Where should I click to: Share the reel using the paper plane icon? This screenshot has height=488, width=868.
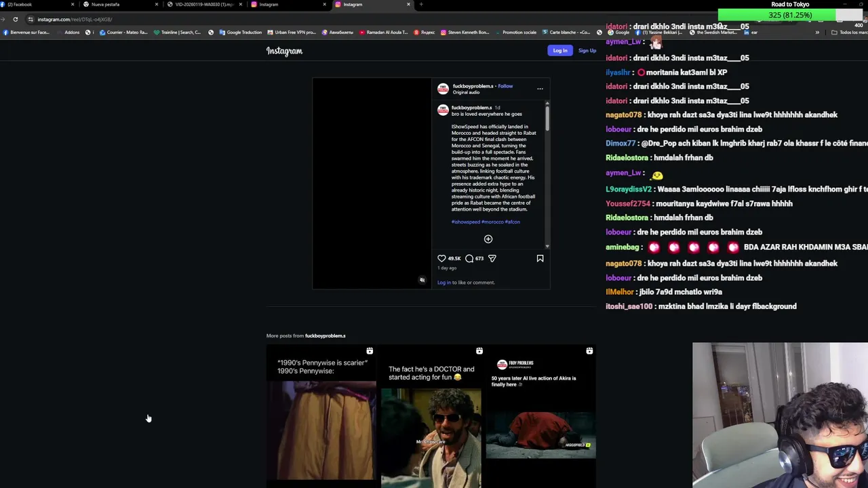492,258
